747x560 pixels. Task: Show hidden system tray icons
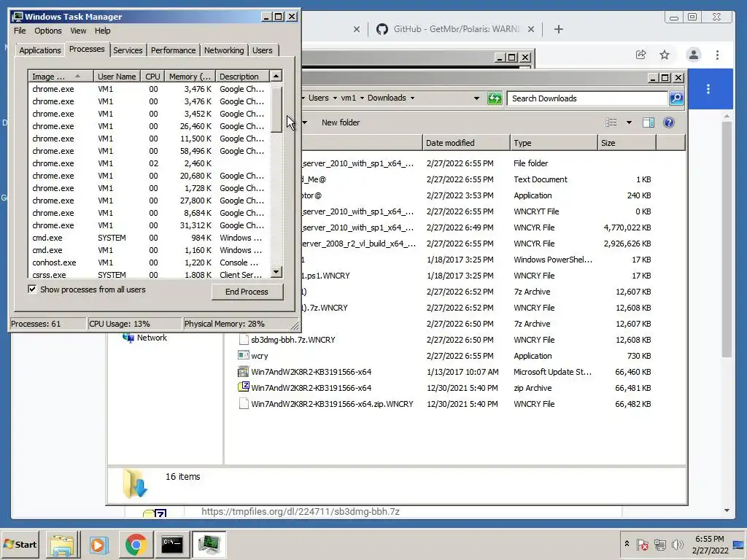click(x=627, y=544)
